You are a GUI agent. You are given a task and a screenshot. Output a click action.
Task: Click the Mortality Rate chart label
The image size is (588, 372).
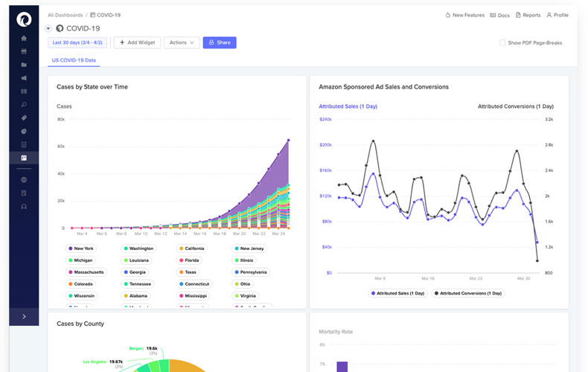pyautogui.click(x=336, y=332)
